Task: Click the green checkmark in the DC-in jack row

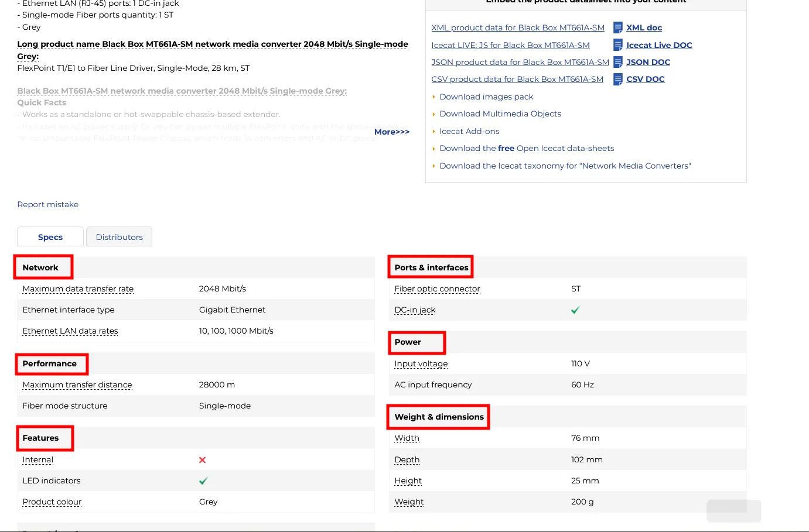Action: (575, 310)
